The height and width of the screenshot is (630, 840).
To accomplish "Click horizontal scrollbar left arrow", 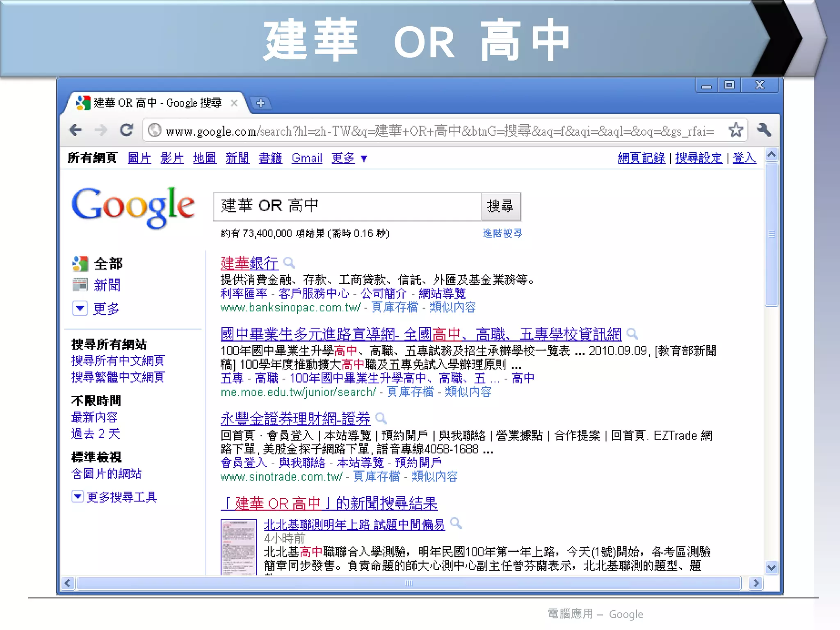I will pos(68,583).
